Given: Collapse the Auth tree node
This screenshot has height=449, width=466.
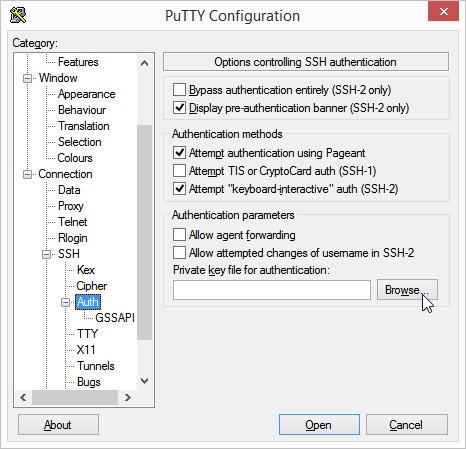Looking at the screenshot, I should (x=66, y=302).
